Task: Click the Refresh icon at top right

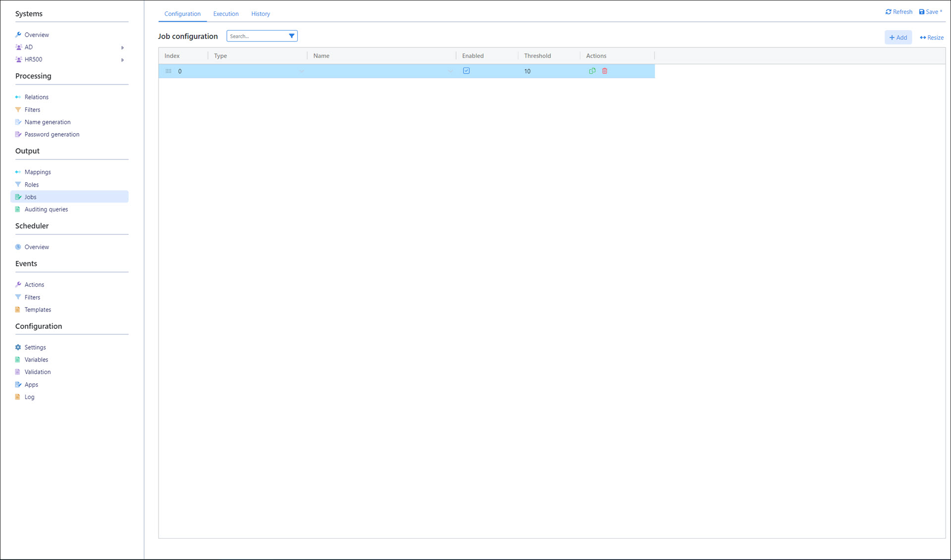Action: coord(888,12)
